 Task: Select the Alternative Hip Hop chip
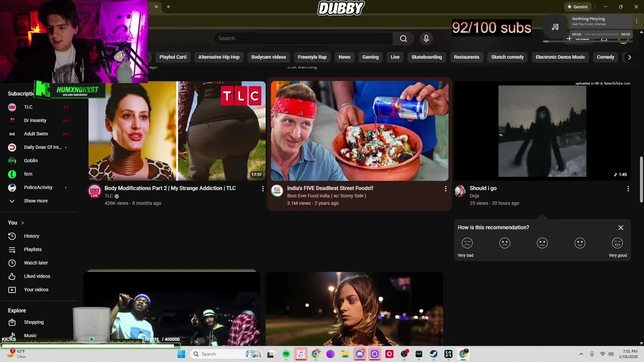pos(219,57)
